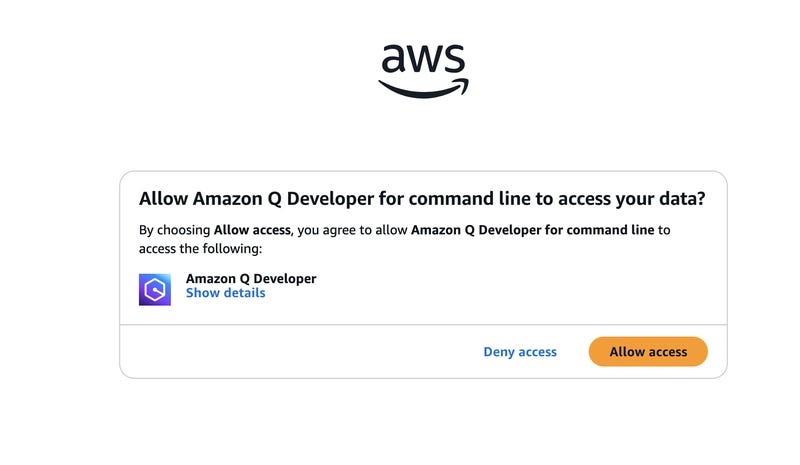Click the word "Allow" starting the heading
The width and height of the screenshot is (800, 465).
click(163, 199)
